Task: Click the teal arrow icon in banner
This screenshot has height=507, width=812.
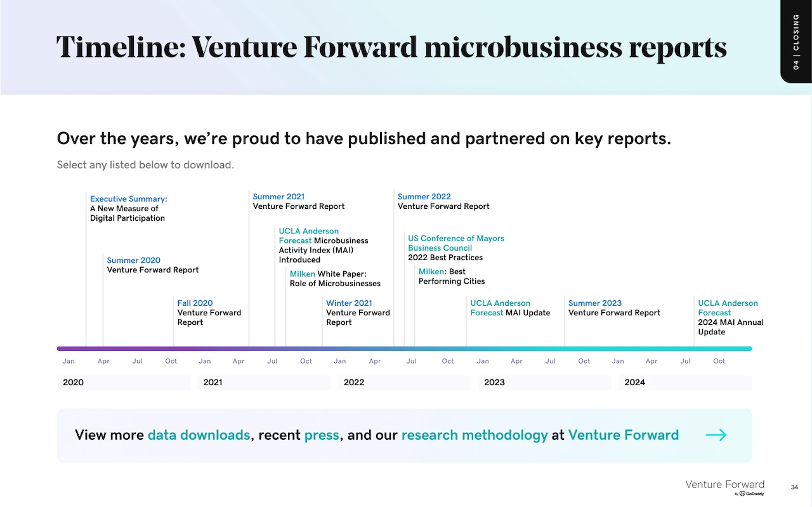Action: tap(716, 435)
